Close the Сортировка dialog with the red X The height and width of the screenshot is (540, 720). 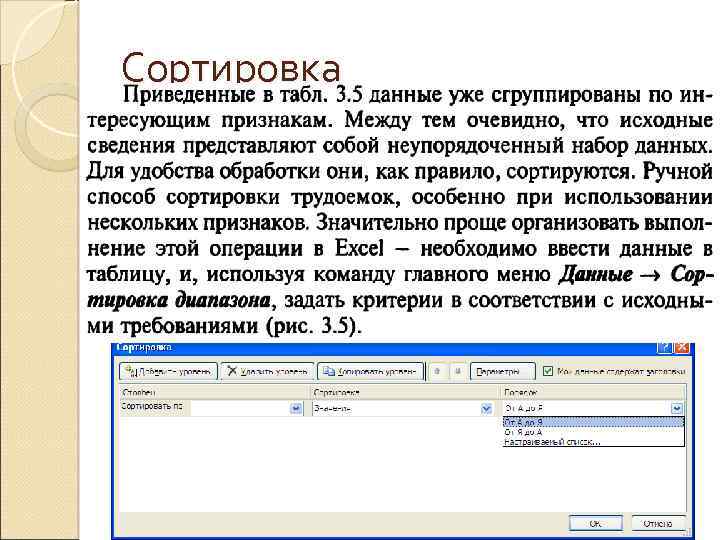[x=682, y=348]
